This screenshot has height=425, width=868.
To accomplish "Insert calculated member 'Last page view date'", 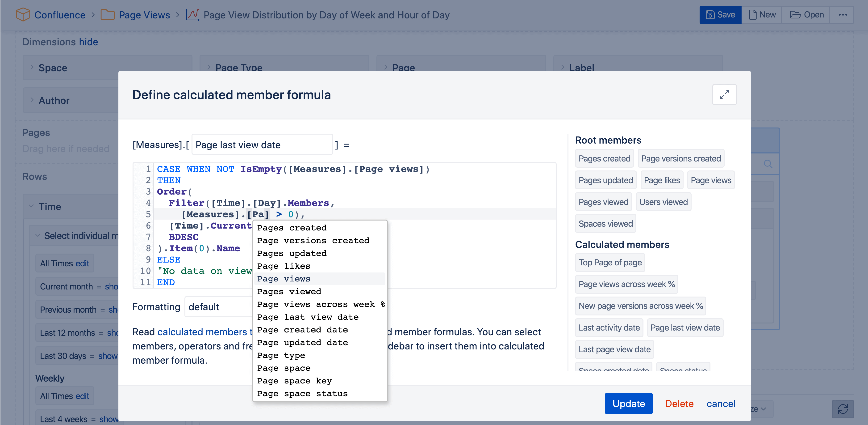I will (614, 349).
